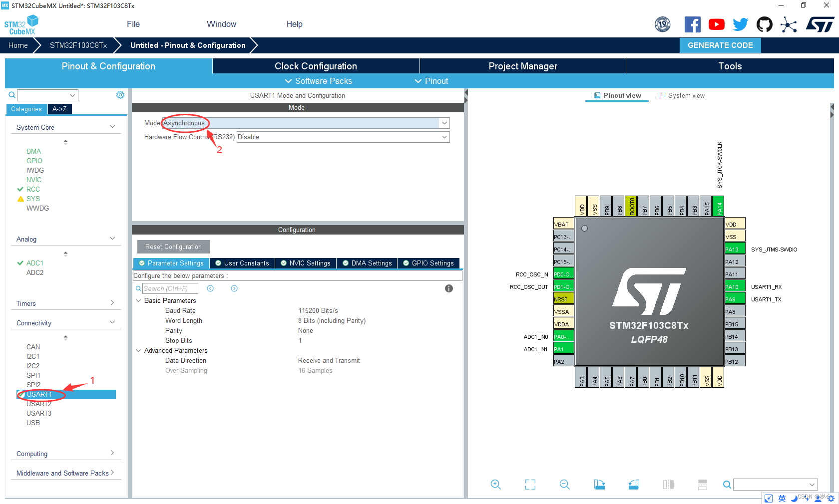Screen dimensions: 839x504
Task: Select RCC in System Core list
Action: [x=33, y=189]
